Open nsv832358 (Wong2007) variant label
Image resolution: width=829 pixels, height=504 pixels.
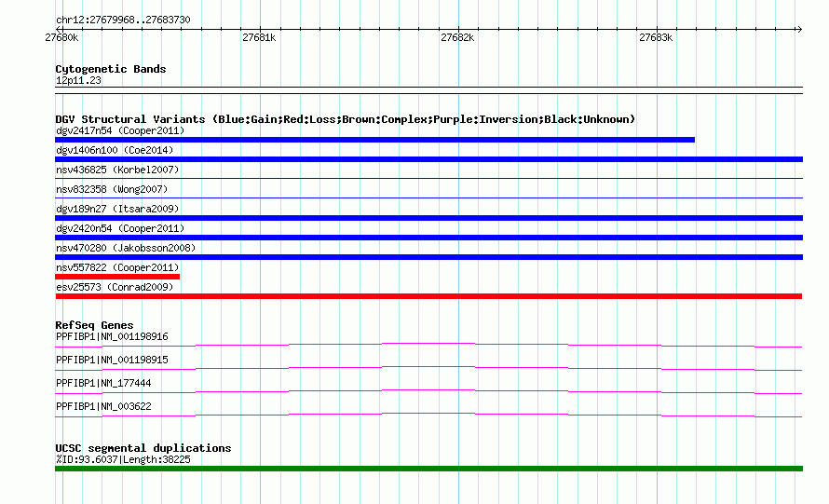112,189
